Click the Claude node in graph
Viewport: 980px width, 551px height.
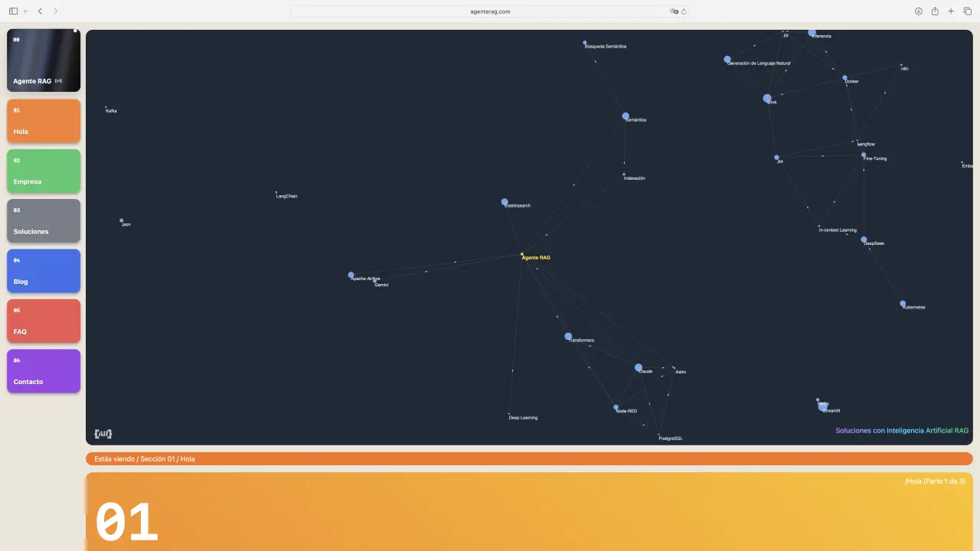[x=639, y=367]
